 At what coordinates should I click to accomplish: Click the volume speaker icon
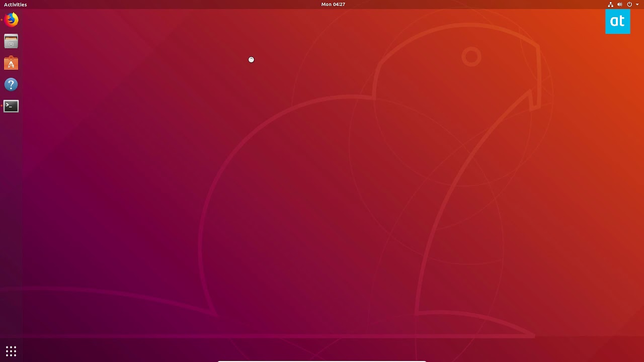click(620, 5)
